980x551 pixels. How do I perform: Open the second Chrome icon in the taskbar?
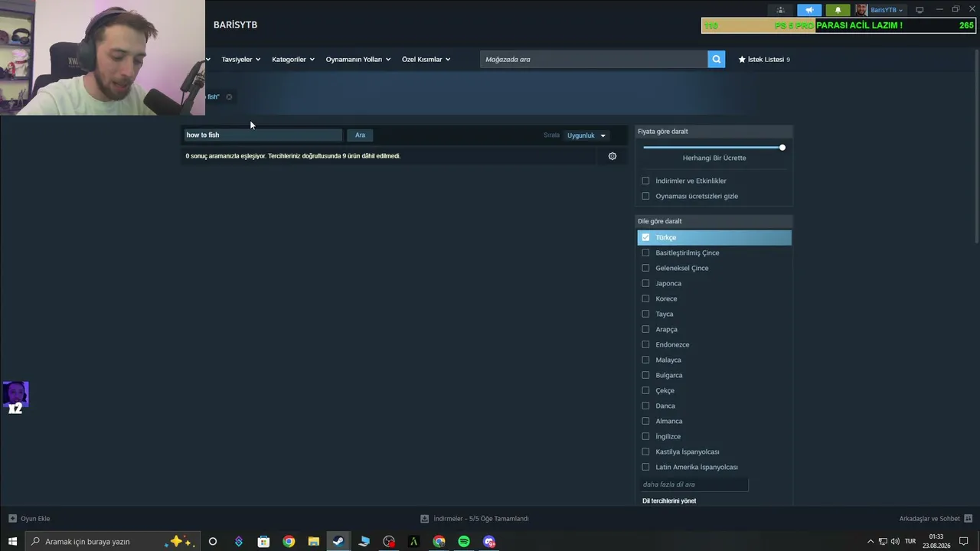[x=439, y=542]
